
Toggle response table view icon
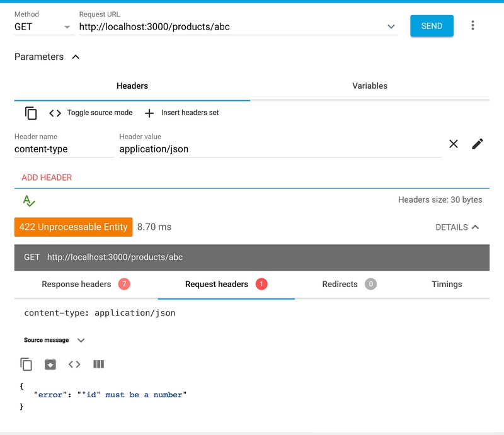99,364
